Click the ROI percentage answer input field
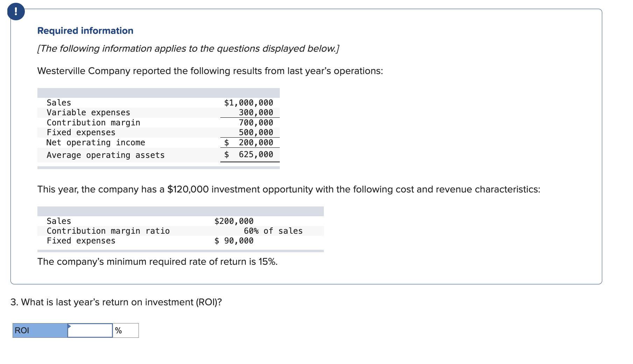 point(90,330)
